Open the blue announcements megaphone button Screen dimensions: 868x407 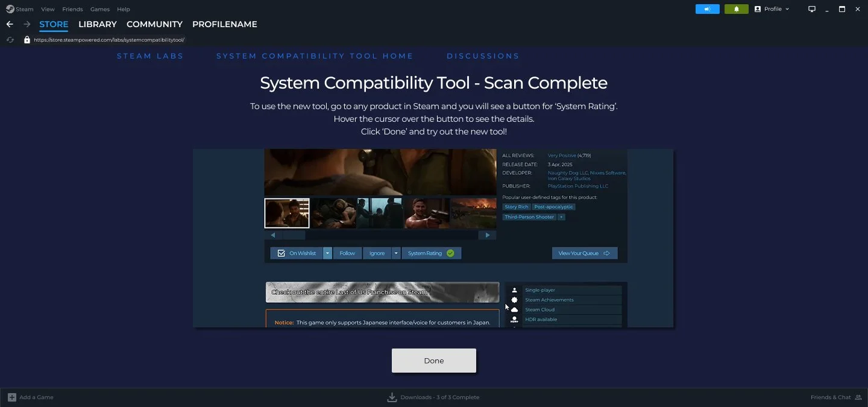[708, 9]
